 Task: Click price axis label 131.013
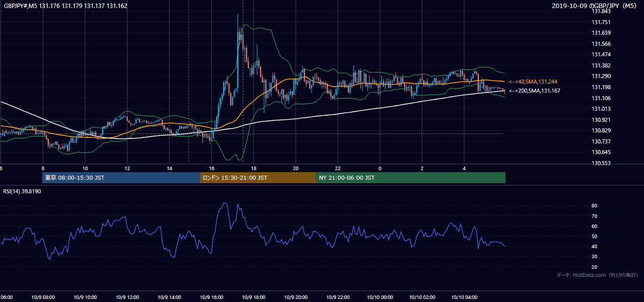pos(601,109)
